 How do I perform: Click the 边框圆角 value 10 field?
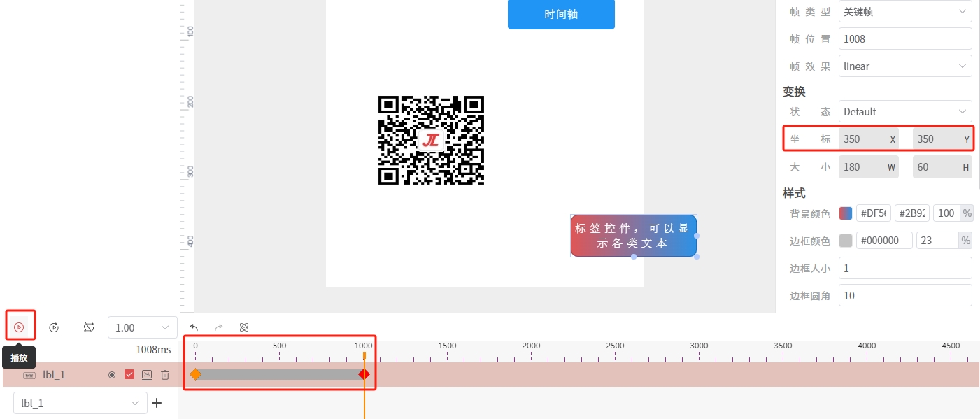904,295
